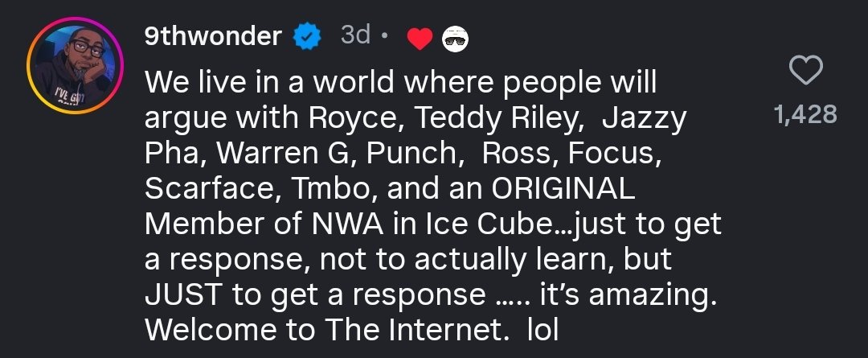Screen dimensions: 868x358
Task: Click the red heart next to timestamp
Action: click(419, 38)
